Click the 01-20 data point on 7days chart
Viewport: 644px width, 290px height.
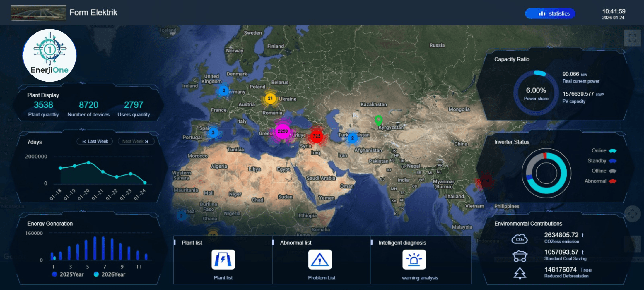click(88, 162)
